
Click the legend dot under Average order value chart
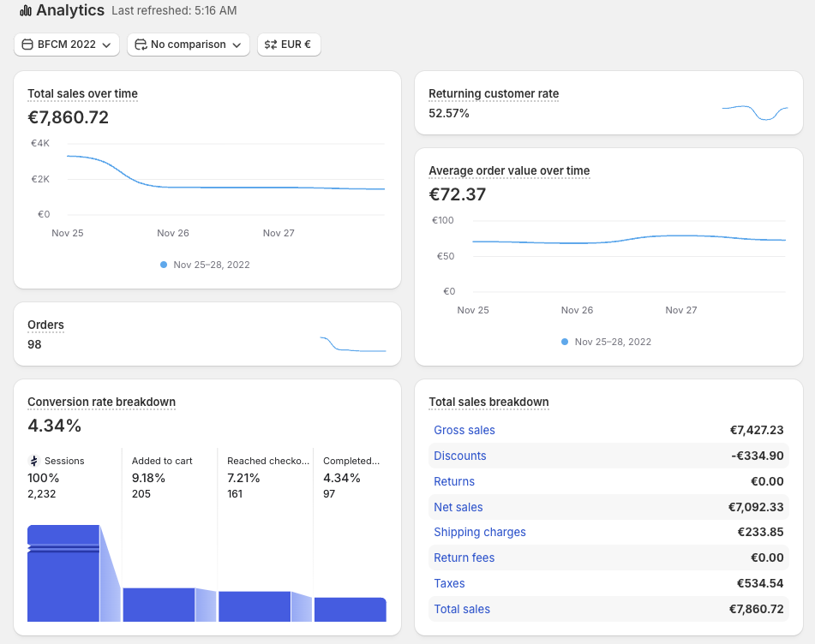click(x=565, y=342)
